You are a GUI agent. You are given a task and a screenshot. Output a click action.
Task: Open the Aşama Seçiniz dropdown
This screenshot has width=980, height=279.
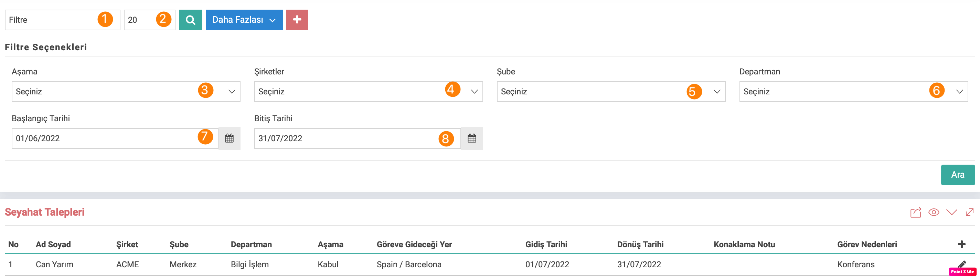tap(126, 91)
